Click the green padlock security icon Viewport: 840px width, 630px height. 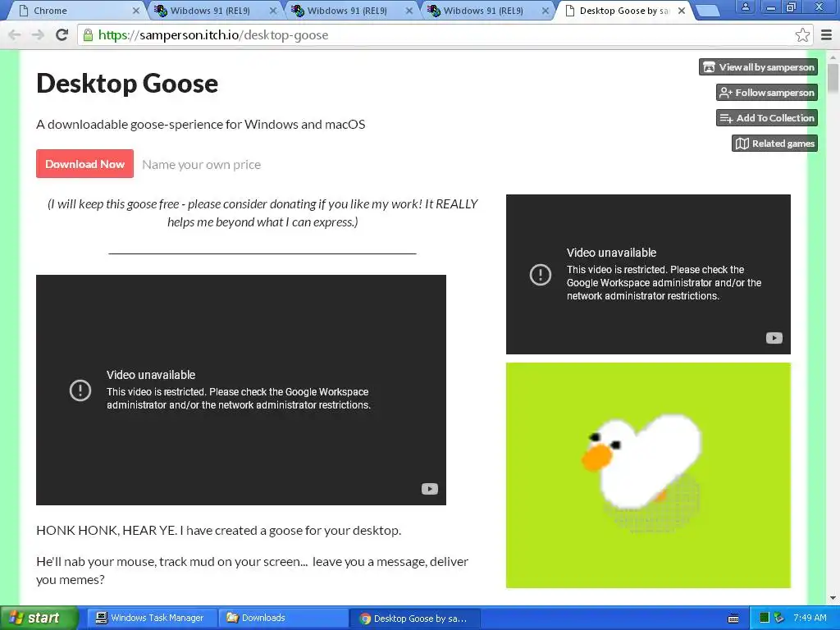click(x=88, y=35)
